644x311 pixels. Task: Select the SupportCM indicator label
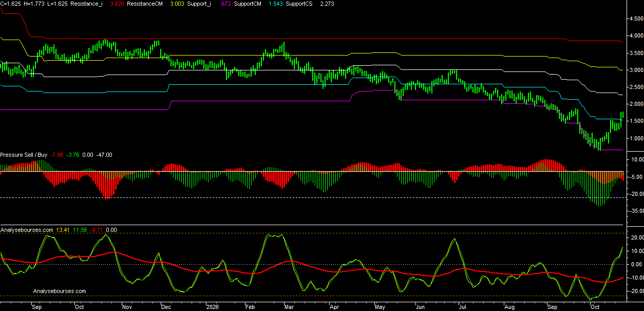tap(248, 4)
